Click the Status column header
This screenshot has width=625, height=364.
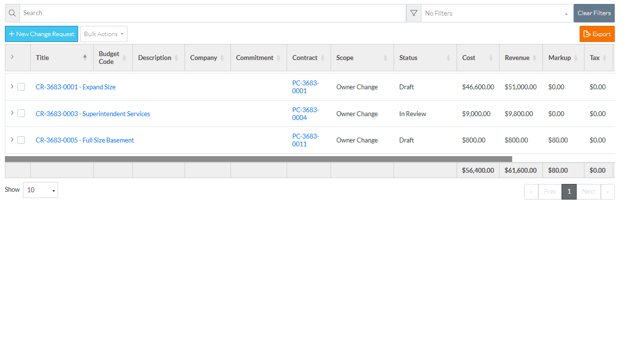(425, 58)
